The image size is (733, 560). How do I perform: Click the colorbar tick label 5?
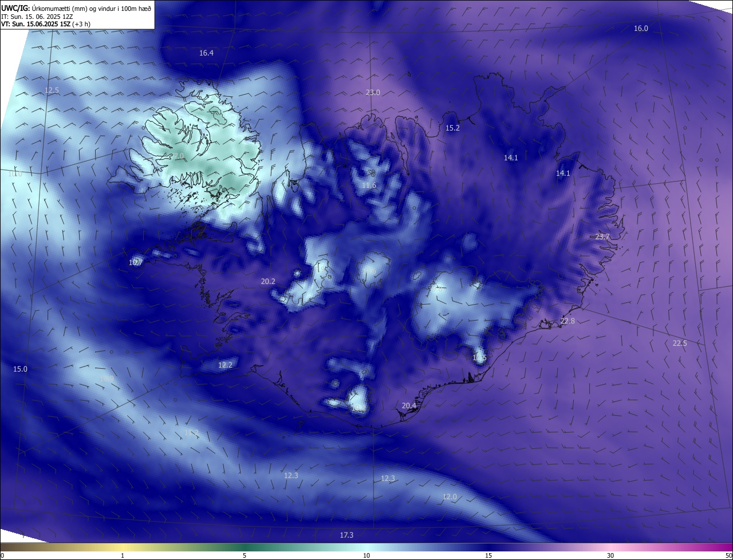[245, 555]
